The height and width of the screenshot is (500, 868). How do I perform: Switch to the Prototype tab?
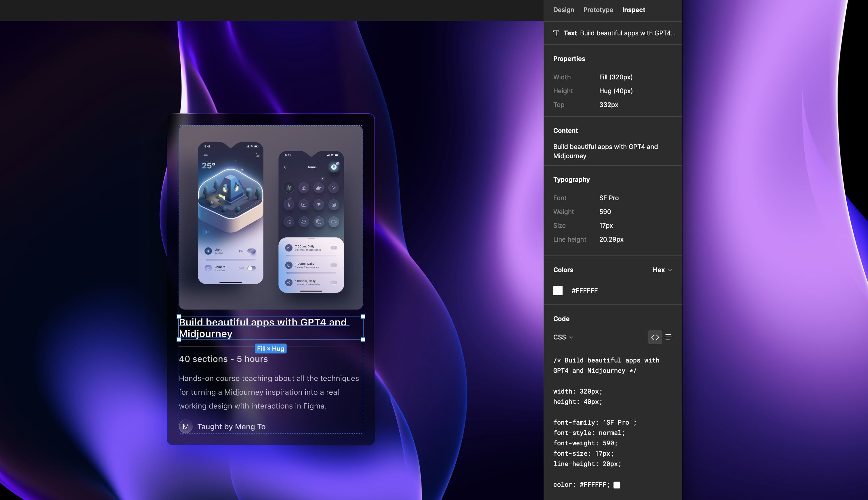click(x=598, y=10)
